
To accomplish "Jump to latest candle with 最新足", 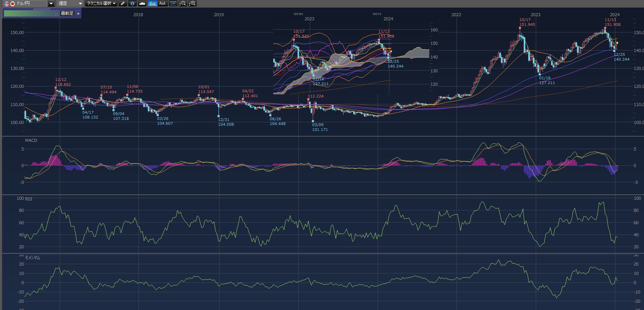I will tap(67, 13).
